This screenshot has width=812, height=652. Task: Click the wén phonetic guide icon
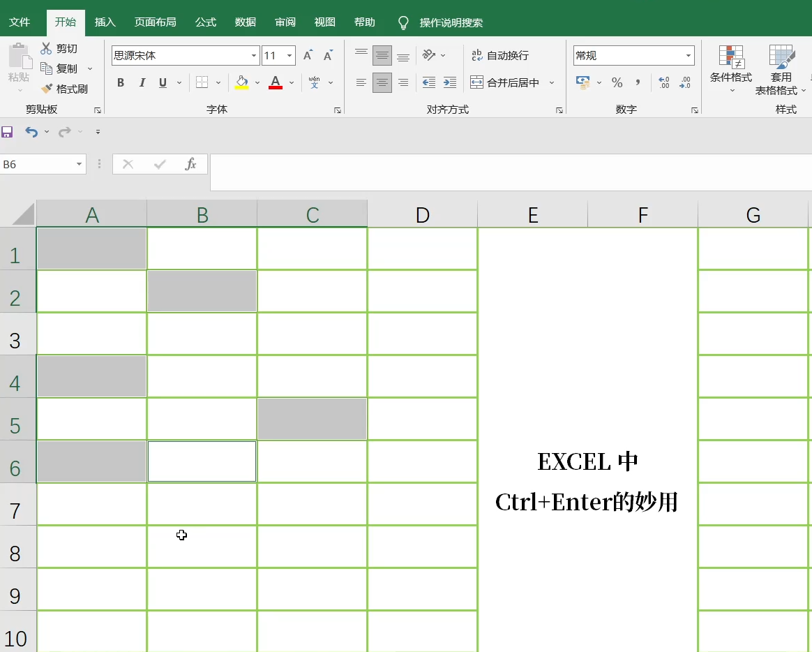[x=315, y=82]
